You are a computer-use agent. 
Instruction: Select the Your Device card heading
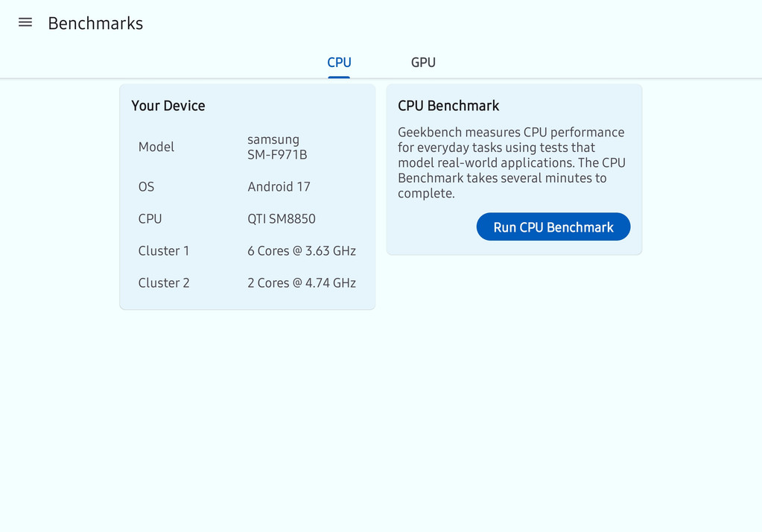(168, 106)
